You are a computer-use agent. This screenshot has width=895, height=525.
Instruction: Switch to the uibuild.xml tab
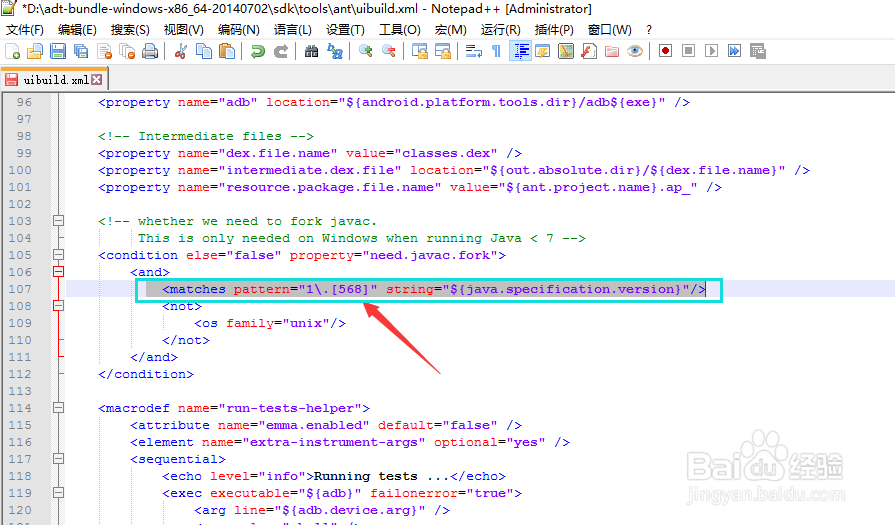[x=54, y=80]
